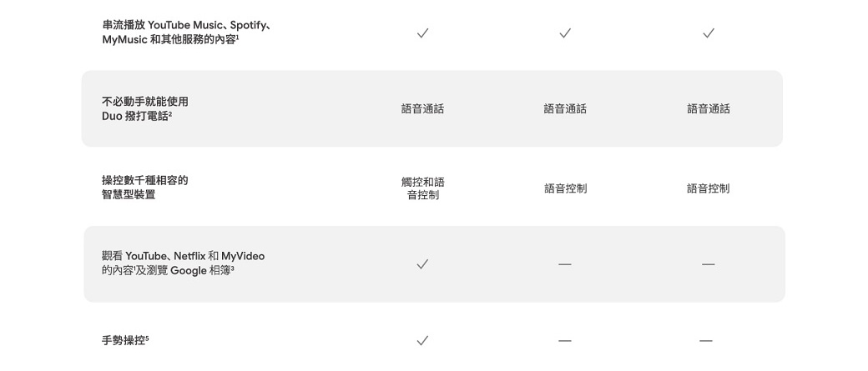The height and width of the screenshot is (371, 868).
Task: Click the last-column checkmark in the music streaming row
Action: coord(708,33)
